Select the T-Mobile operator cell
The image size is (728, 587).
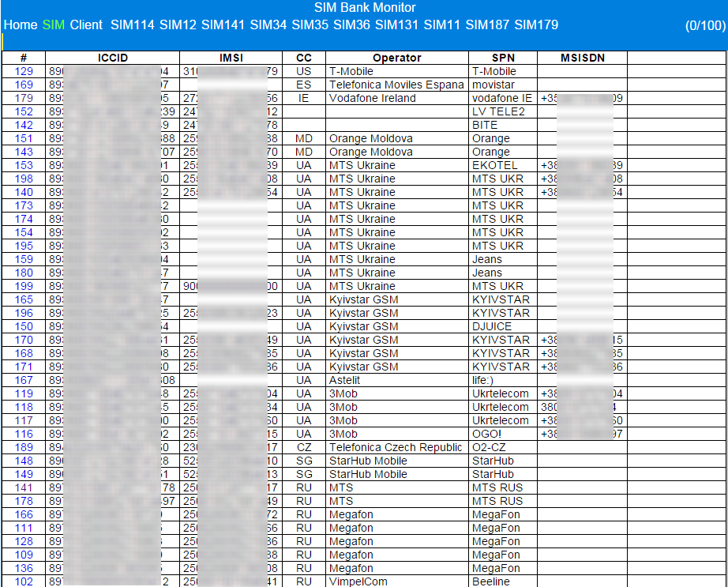pos(397,71)
